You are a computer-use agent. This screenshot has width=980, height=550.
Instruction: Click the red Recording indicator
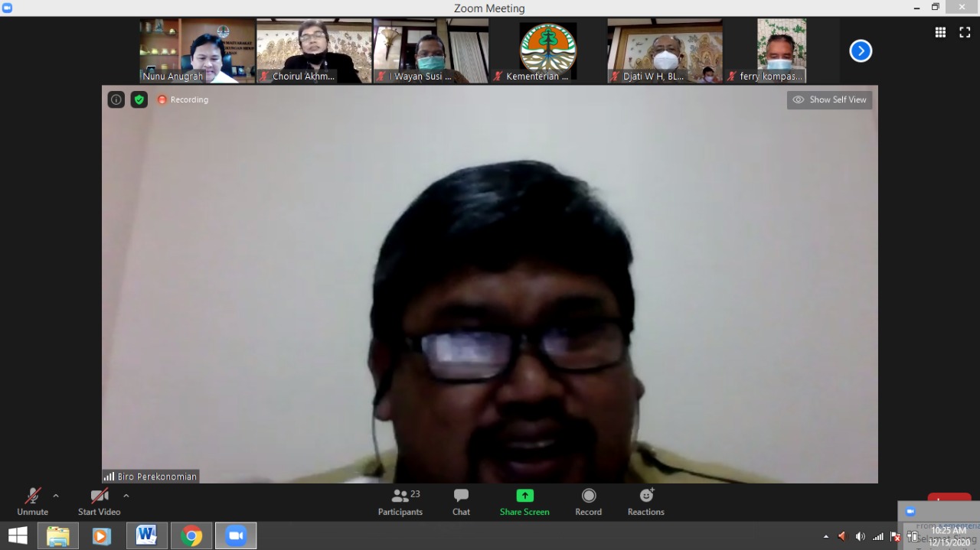pos(183,99)
